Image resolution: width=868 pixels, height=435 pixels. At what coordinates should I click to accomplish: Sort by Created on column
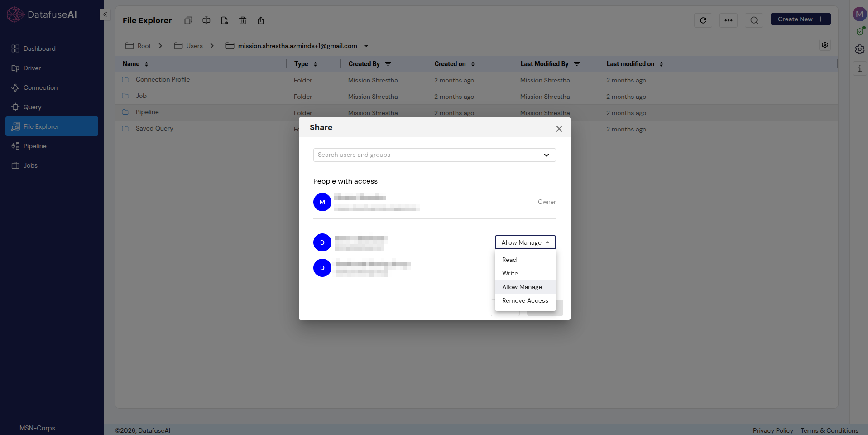click(473, 64)
